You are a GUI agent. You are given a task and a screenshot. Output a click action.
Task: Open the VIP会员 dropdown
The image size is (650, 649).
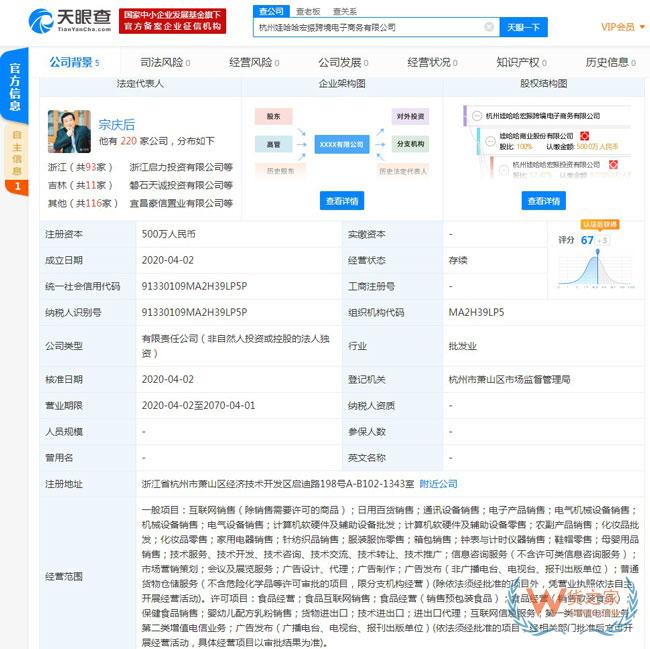click(623, 27)
